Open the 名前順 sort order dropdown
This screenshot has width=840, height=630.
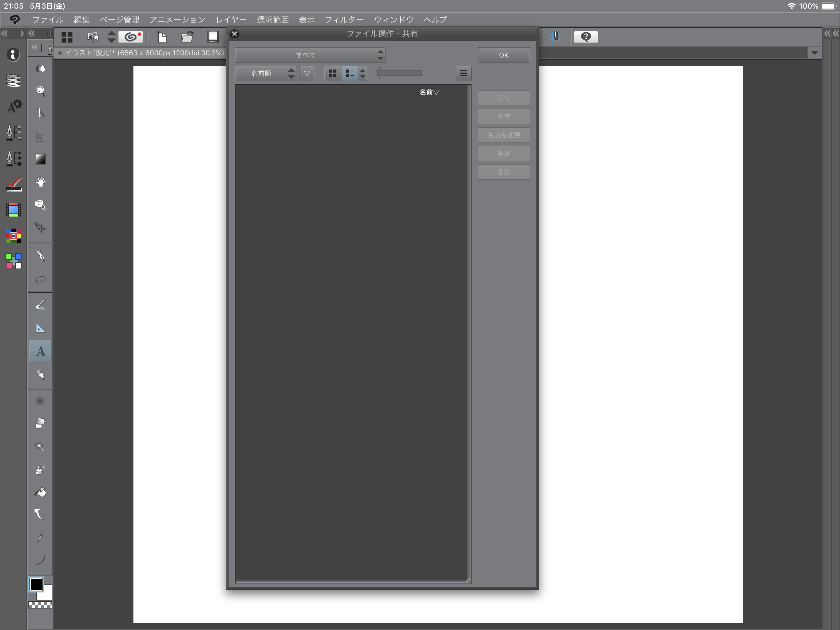(265, 73)
